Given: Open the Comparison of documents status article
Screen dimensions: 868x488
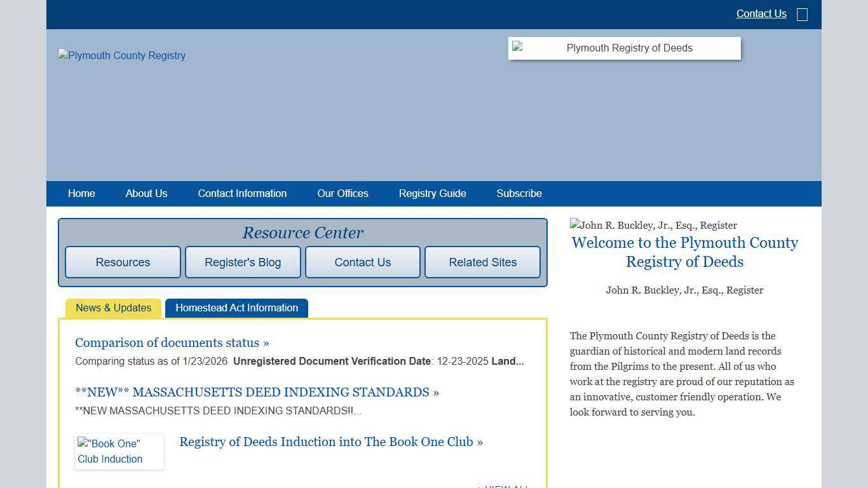Looking at the screenshot, I should pos(172,342).
